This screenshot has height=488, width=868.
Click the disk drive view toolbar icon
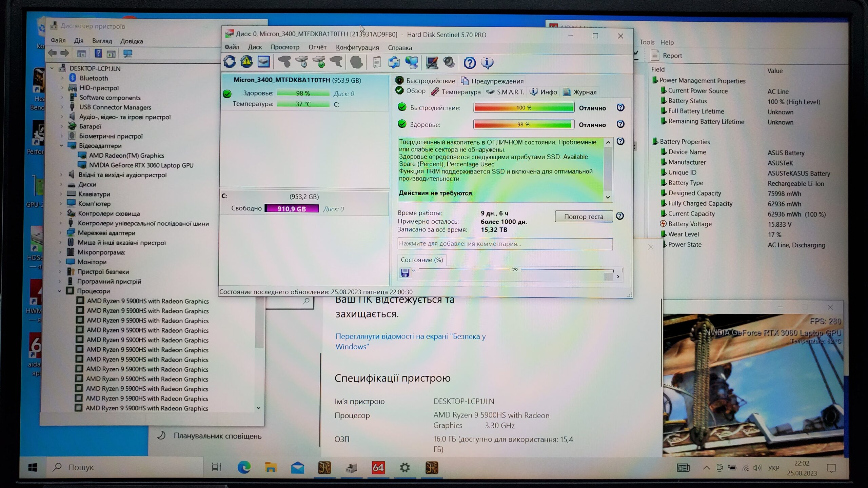click(264, 62)
